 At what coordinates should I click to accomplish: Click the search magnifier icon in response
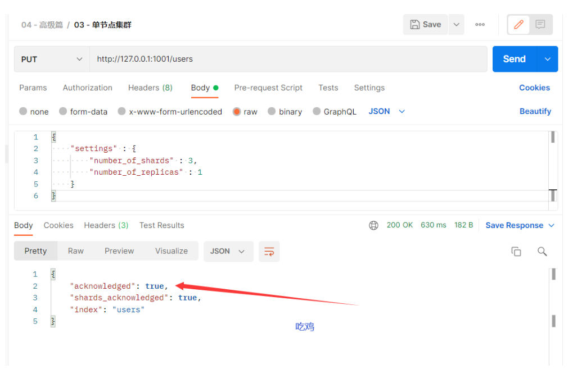tap(542, 252)
